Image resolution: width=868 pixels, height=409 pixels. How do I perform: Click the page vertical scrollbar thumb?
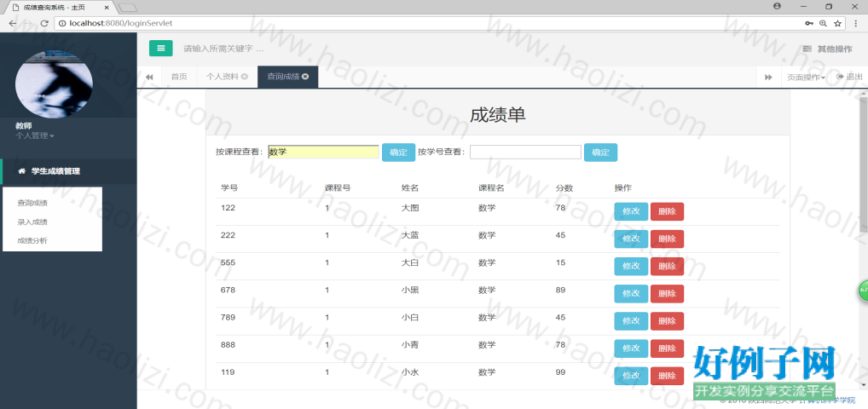pyautogui.click(x=863, y=165)
